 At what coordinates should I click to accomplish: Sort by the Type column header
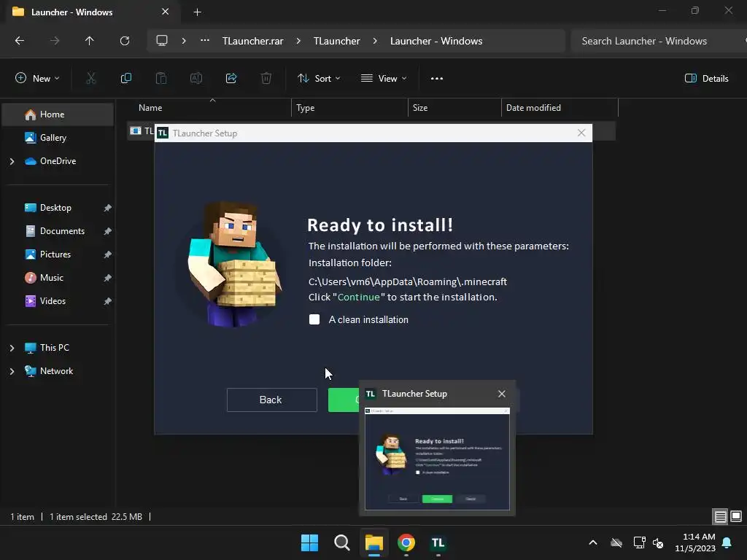349,108
